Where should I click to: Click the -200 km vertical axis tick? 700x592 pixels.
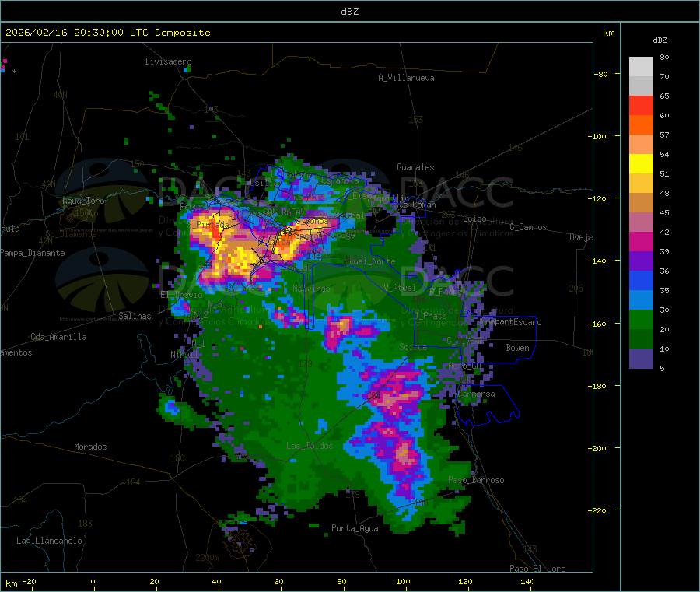[597, 448]
